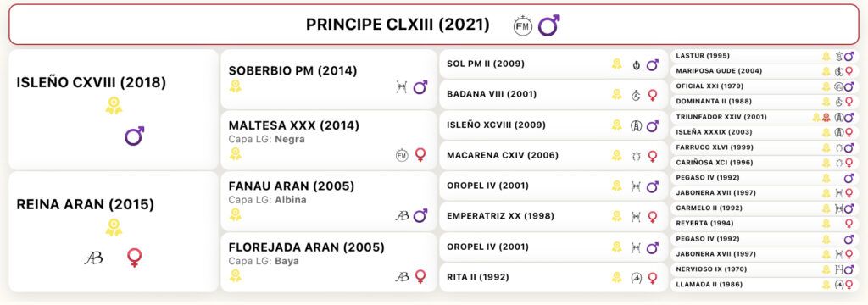Viewport: 868px width, 305px height.
Task: Select MACARENA CXIV (2006) entry
Action: point(554,156)
